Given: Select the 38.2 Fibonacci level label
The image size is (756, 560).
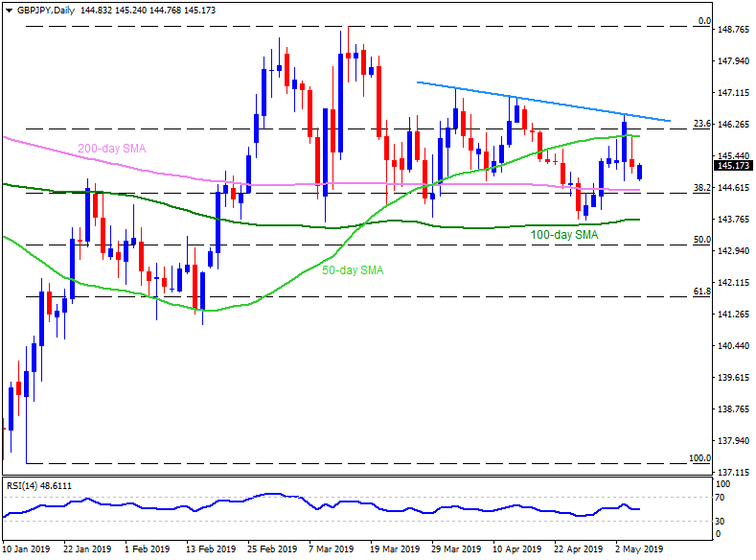Looking at the screenshot, I should [x=700, y=188].
